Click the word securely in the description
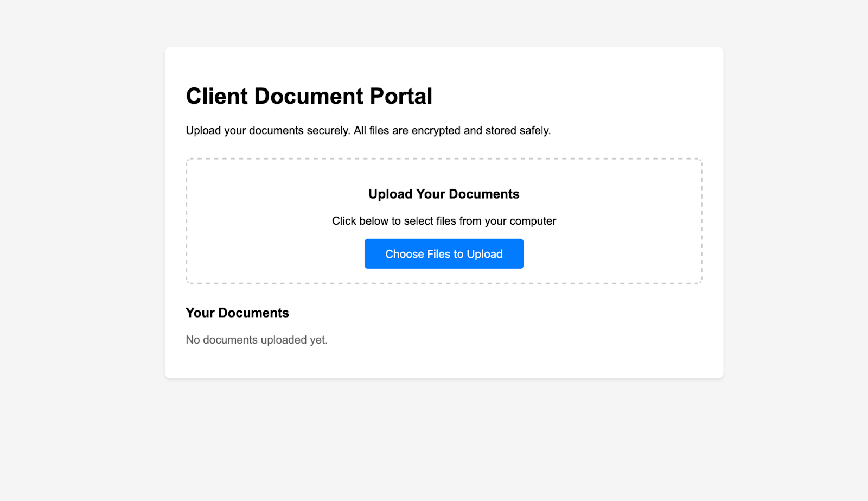 point(325,130)
